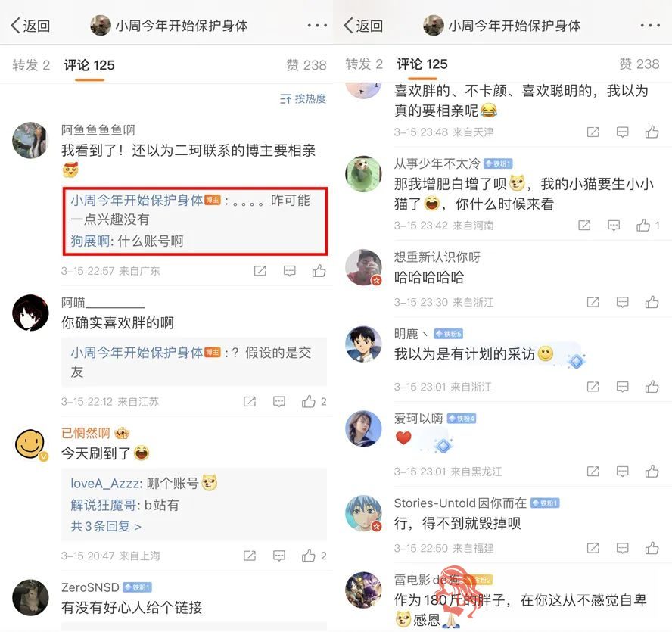
Task: Open 狗展啊 username link in reply box
Action: coord(90,241)
